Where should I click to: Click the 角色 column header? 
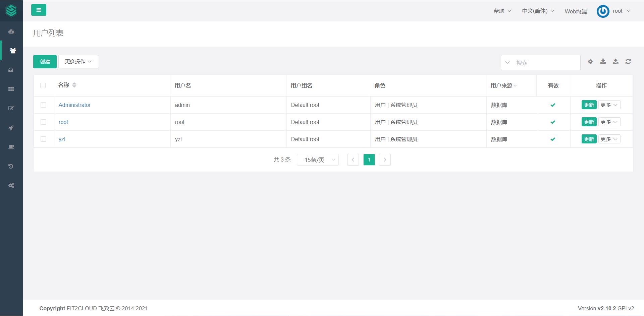[380, 85]
